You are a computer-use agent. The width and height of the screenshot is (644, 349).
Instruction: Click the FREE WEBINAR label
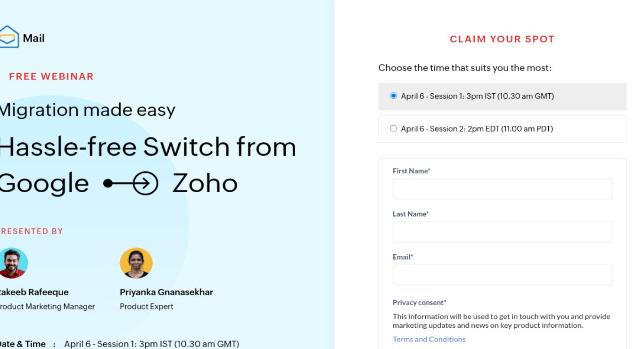coord(51,76)
